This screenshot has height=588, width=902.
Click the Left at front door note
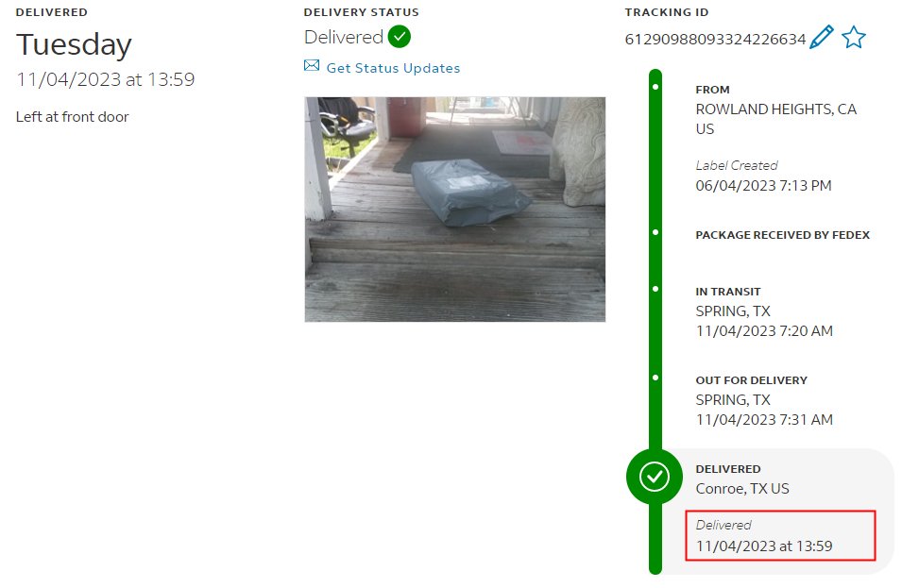coord(73,117)
